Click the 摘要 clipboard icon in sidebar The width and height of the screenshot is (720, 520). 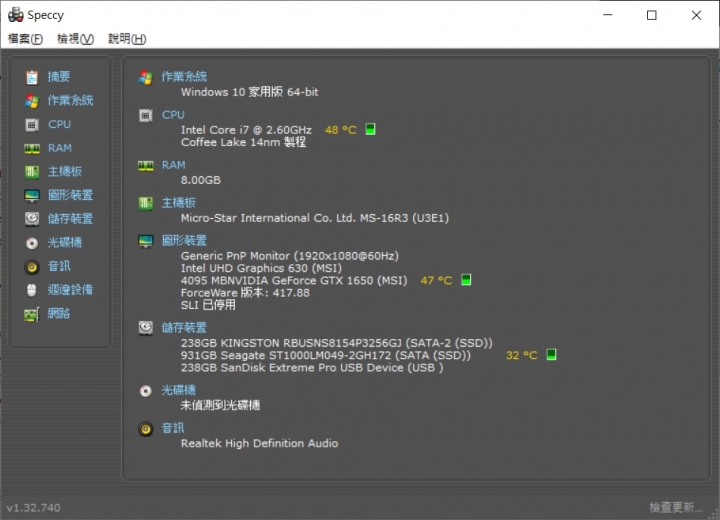tap(32, 77)
